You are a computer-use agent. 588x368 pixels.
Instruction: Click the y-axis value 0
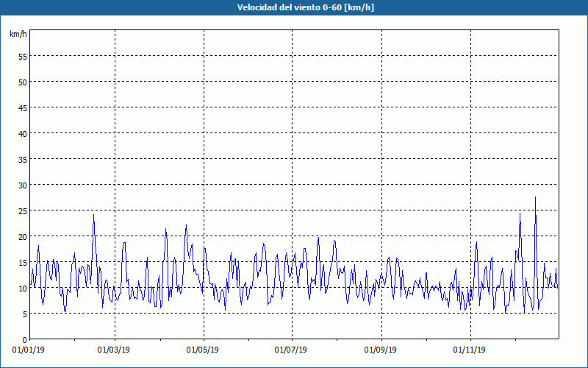click(25, 340)
